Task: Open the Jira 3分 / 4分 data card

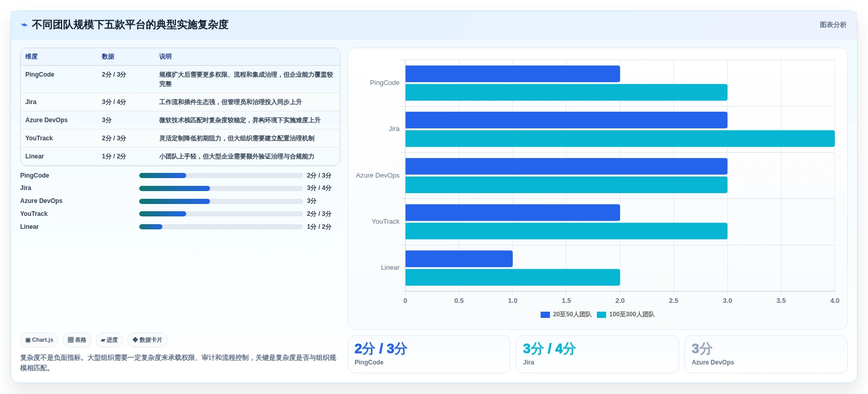Action: [x=597, y=354]
